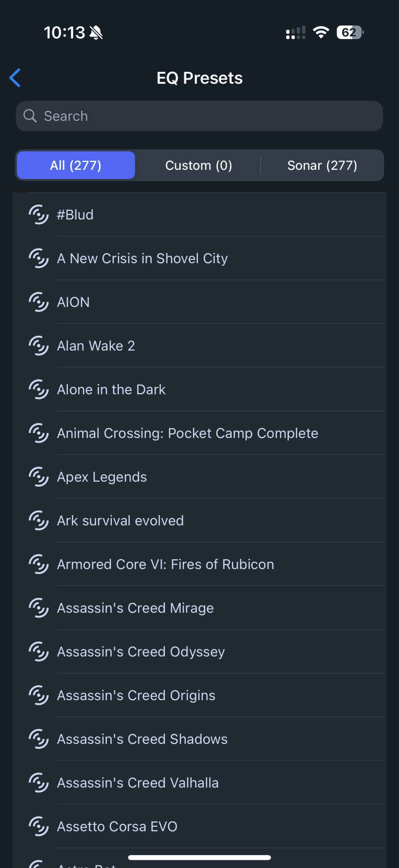Viewport: 399px width, 868px height.
Task: Tap the Sonar icon beside #Blud
Action: click(39, 215)
